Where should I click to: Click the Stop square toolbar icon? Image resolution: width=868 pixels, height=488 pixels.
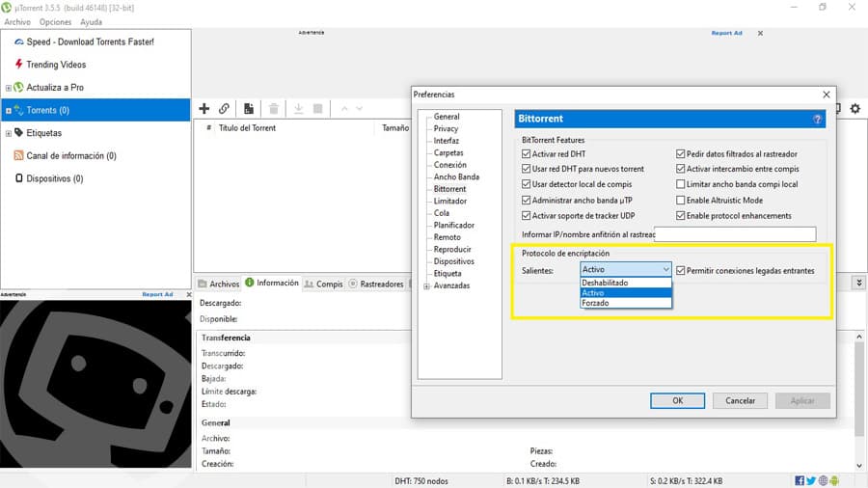(x=317, y=108)
